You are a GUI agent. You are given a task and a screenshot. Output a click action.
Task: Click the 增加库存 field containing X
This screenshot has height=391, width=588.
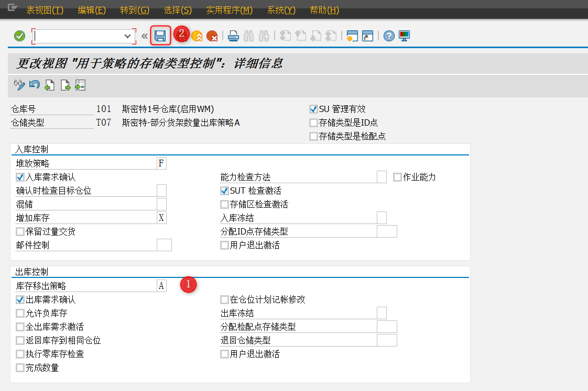click(x=161, y=218)
